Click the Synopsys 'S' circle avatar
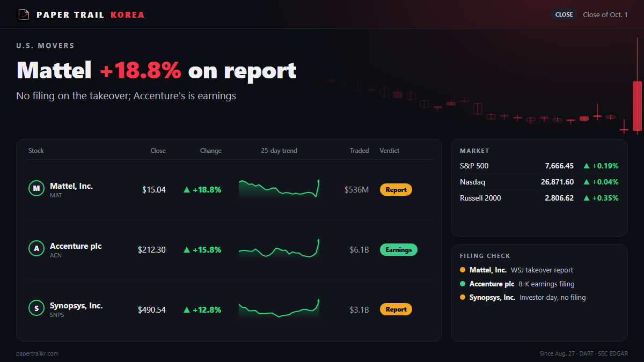 pos(36,308)
